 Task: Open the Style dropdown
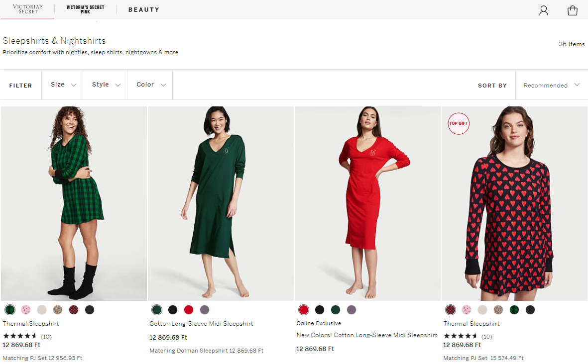[105, 85]
